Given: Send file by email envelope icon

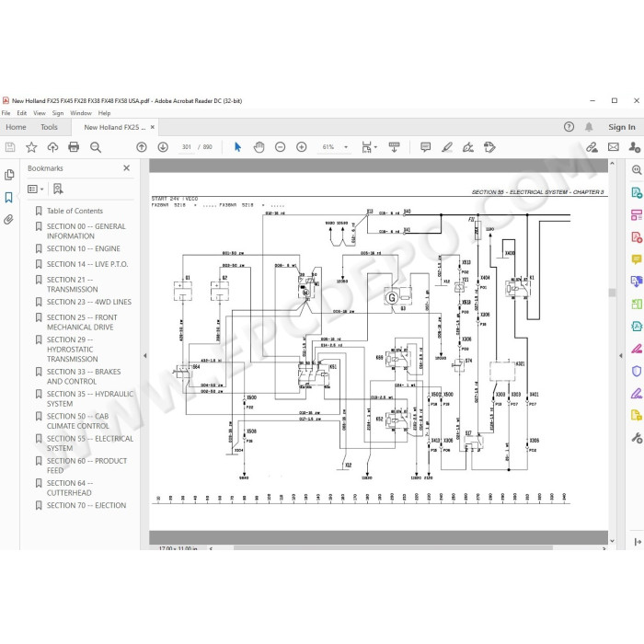Looking at the screenshot, I should 614,147.
